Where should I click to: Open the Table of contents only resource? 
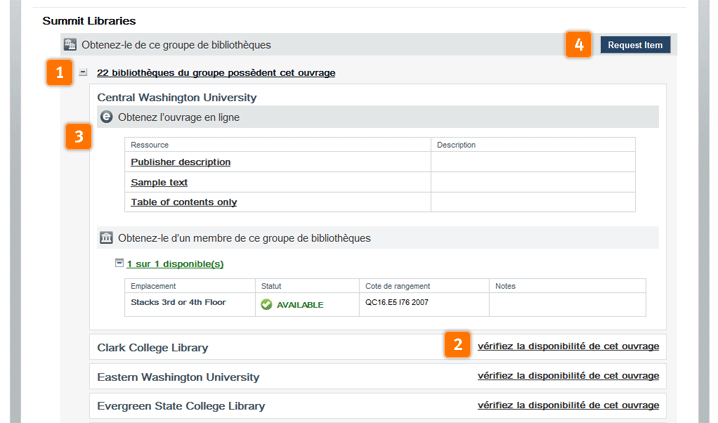(x=184, y=202)
